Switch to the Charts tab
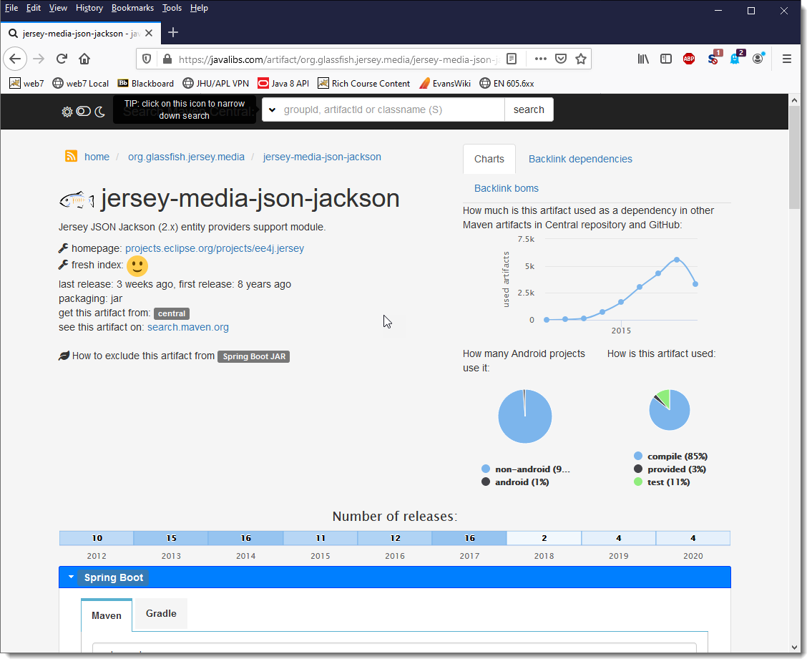Viewport: 812px width, 664px height. (489, 159)
